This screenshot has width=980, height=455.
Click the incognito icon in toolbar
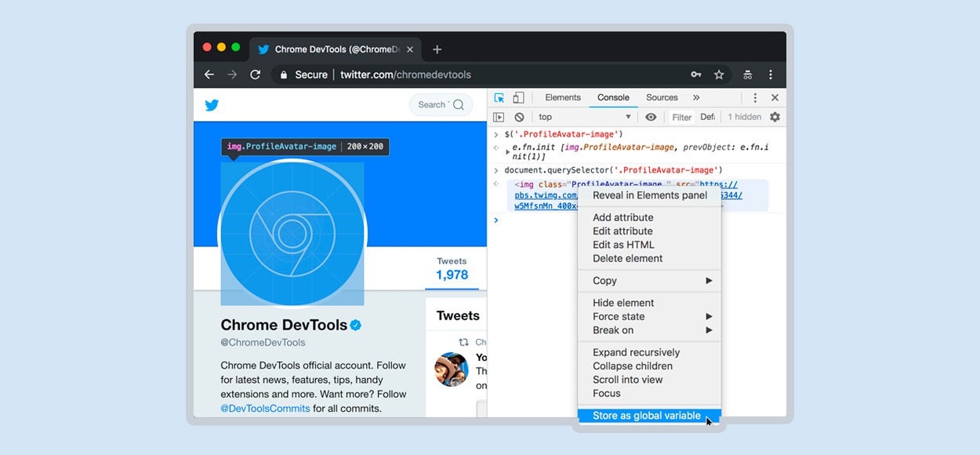(x=748, y=75)
